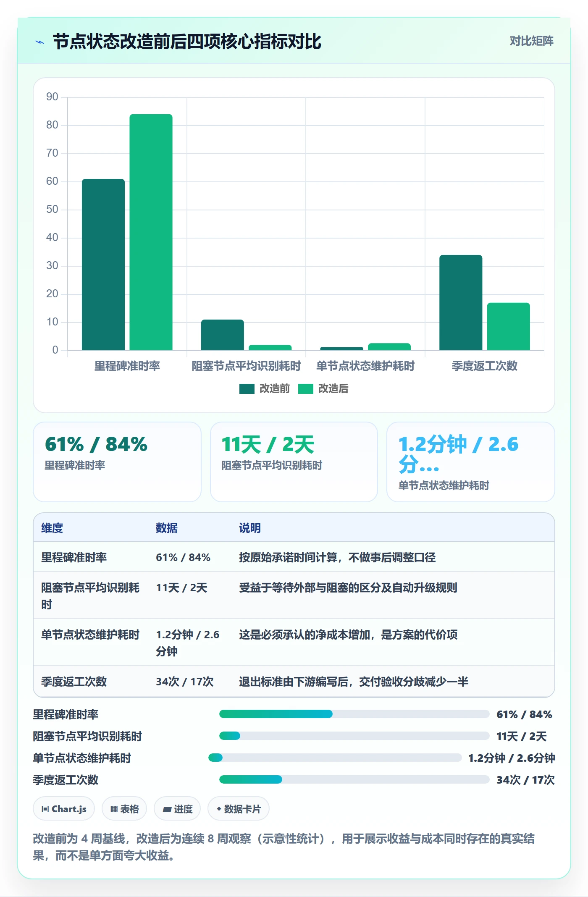The image size is (588, 897).
Task: Click the 改造后 bar for 单节点状态维护耗时
Action: tap(389, 347)
